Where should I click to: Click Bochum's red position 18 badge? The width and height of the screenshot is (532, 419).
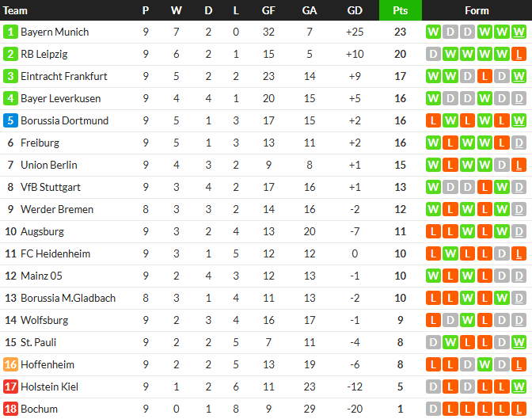tap(10, 409)
